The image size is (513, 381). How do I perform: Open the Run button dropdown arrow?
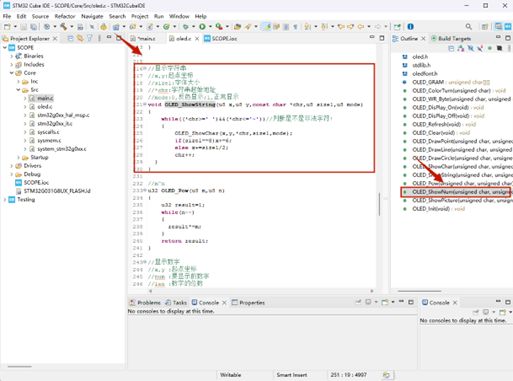click(210, 26)
